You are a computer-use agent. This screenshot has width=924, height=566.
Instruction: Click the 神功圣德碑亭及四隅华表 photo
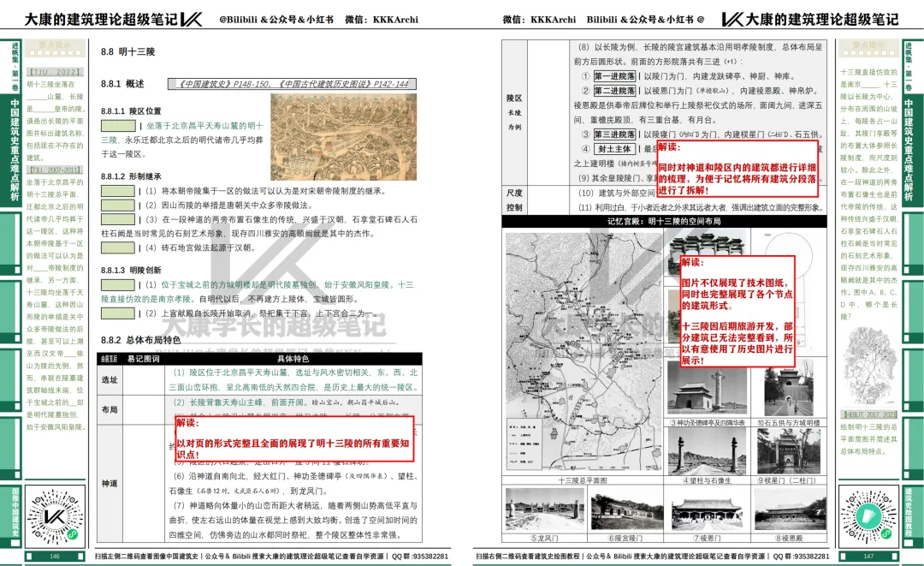pyautogui.click(x=708, y=390)
